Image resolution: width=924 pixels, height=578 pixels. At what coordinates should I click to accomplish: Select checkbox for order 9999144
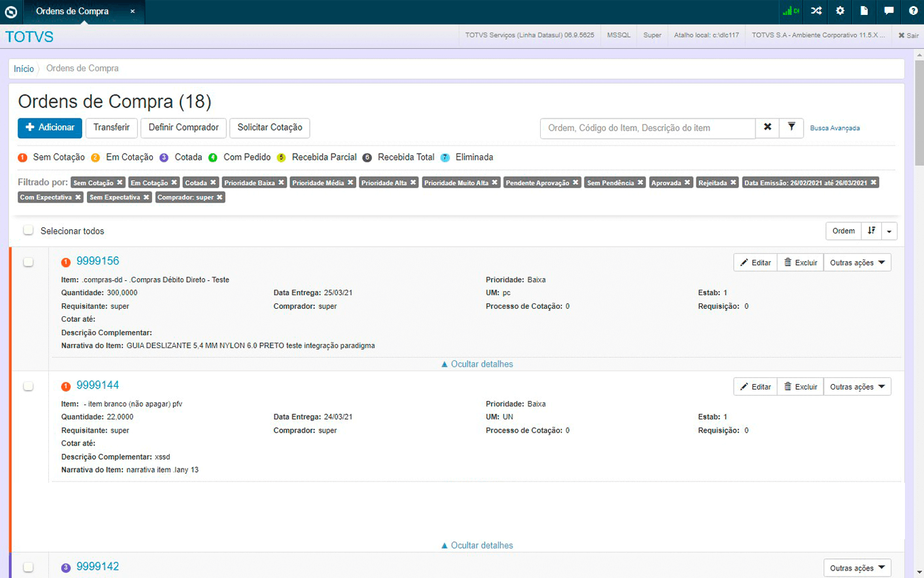click(x=29, y=386)
